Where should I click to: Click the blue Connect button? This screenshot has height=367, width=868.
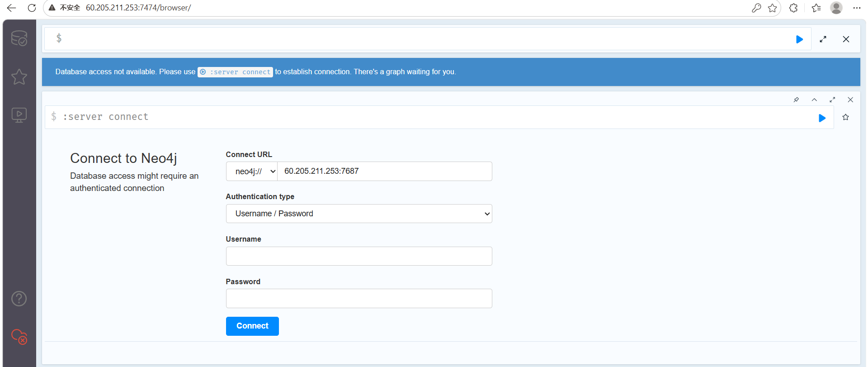(252, 326)
